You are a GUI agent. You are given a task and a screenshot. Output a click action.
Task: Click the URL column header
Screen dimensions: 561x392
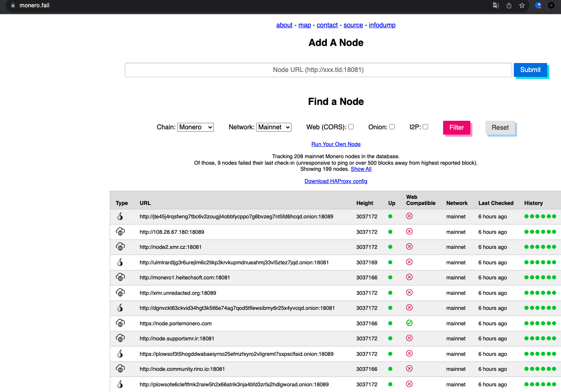[145, 203]
